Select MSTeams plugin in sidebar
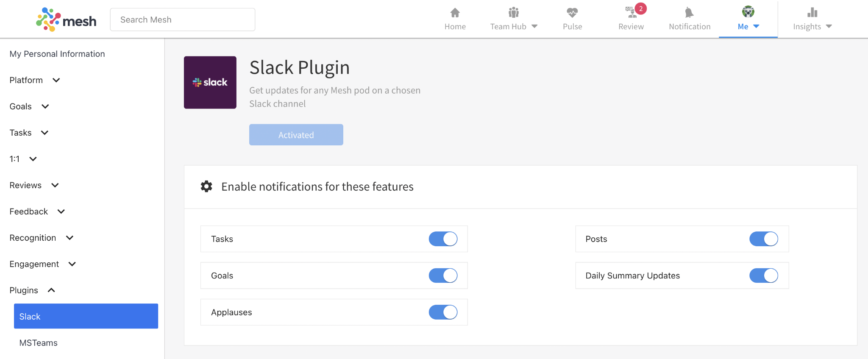The image size is (868, 359). pos(38,343)
